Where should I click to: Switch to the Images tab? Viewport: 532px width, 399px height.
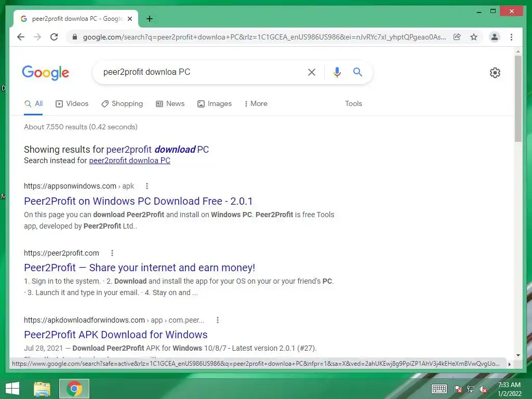click(x=215, y=104)
